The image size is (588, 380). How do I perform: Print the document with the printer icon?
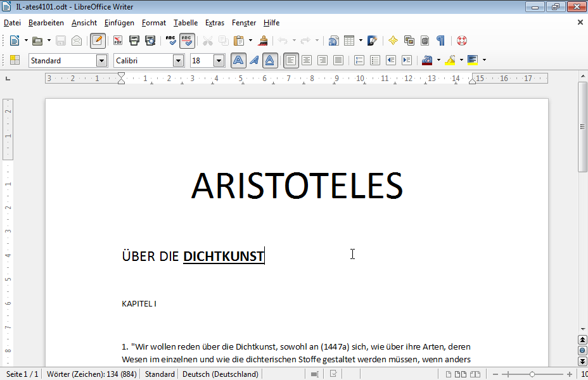134,41
